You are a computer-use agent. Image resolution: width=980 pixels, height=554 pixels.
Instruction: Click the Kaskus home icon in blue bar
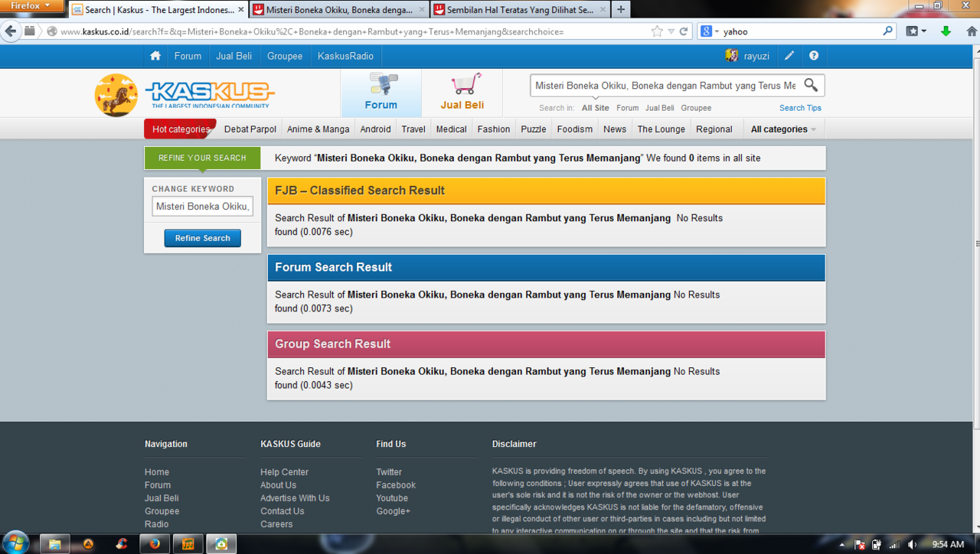click(155, 56)
